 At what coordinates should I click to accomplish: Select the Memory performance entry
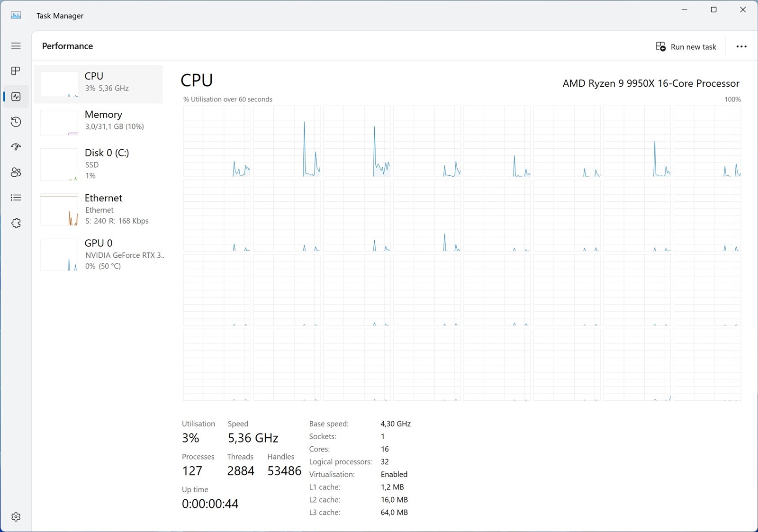pyautogui.click(x=99, y=121)
